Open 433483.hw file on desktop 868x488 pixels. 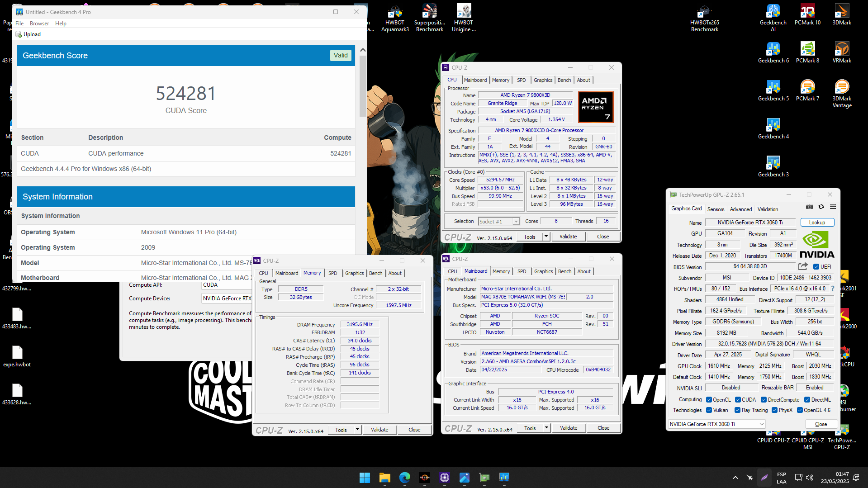pos(17,318)
